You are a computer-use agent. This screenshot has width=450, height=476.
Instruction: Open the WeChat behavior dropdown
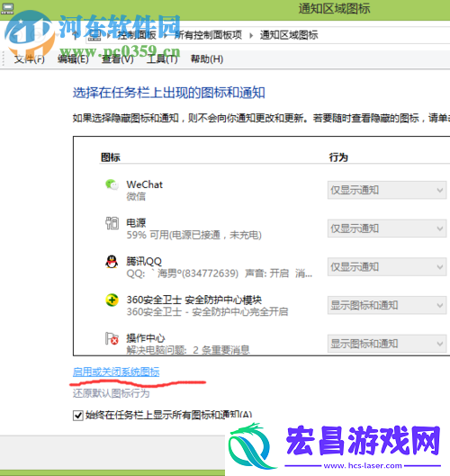click(386, 190)
